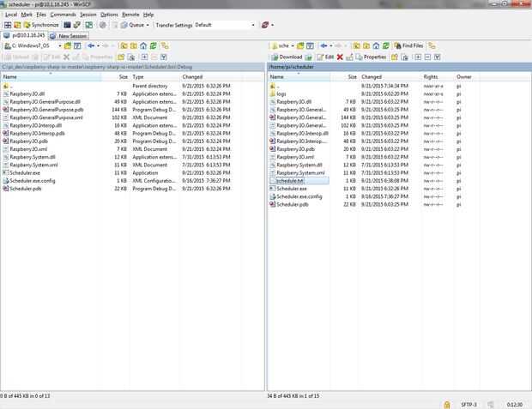Click local panel directory tree icon
This screenshot has height=409, width=532.
click(x=165, y=45)
